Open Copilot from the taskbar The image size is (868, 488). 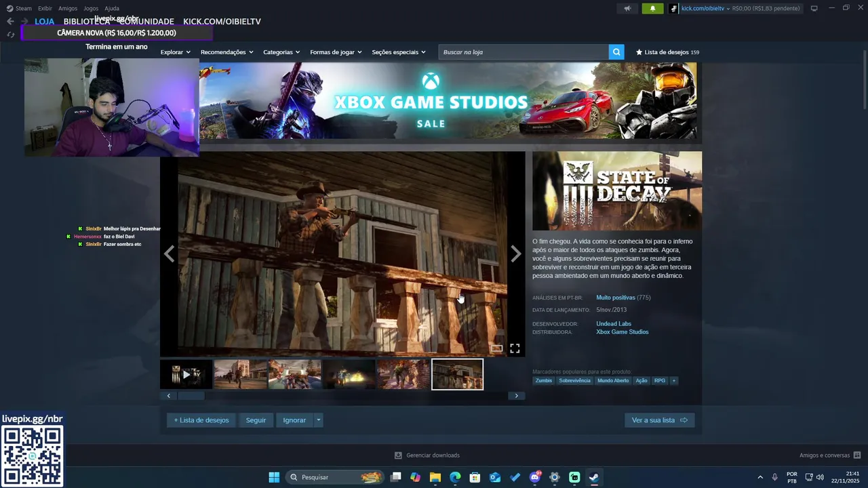click(415, 477)
